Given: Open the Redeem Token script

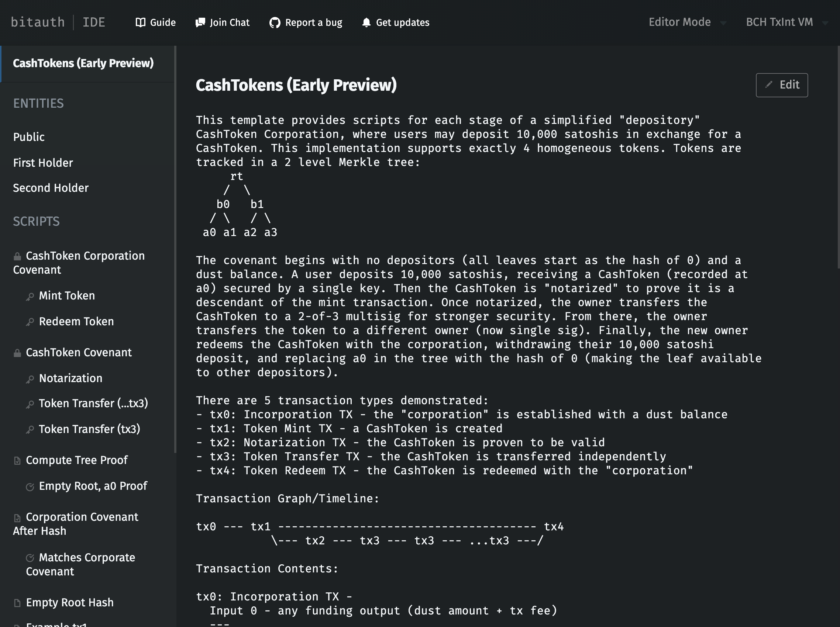Looking at the screenshot, I should click(76, 322).
